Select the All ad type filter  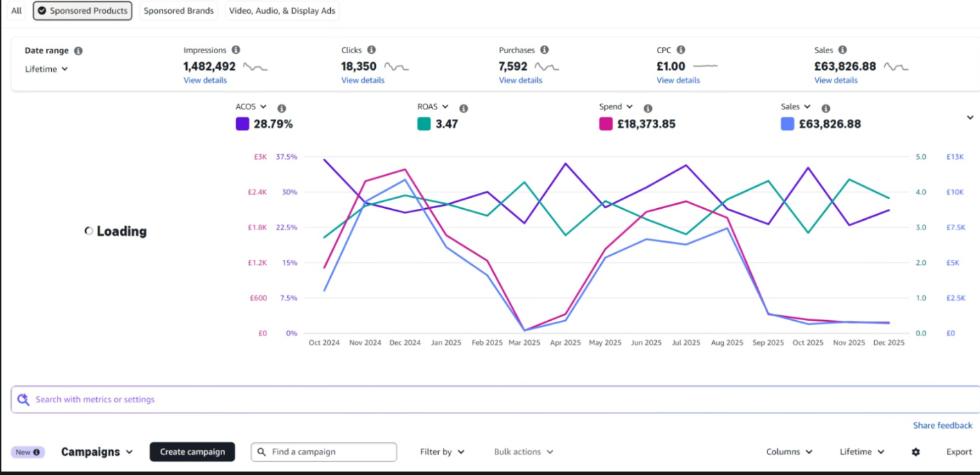tap(17, 11)
